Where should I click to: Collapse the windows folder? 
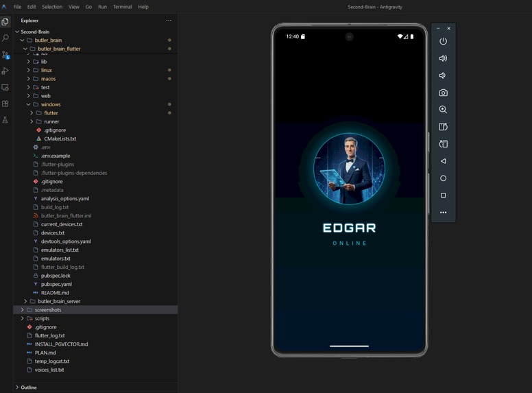coord(95,104)
